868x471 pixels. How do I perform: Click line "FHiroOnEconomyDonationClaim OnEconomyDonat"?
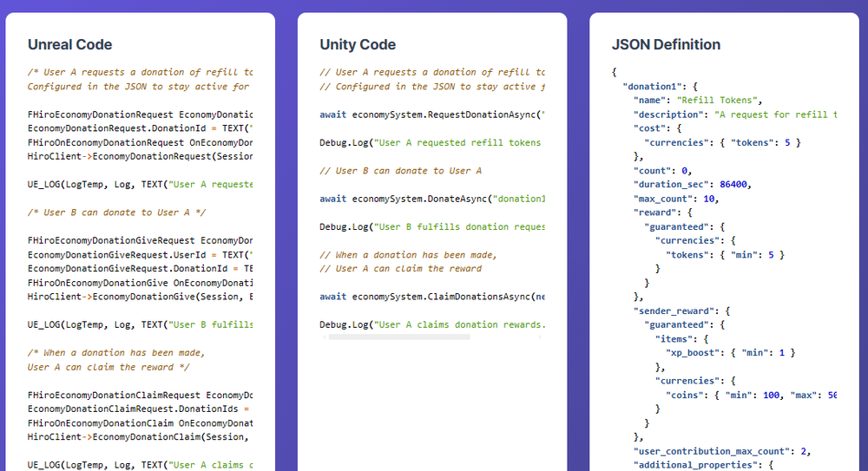click(x=140, y=423)
